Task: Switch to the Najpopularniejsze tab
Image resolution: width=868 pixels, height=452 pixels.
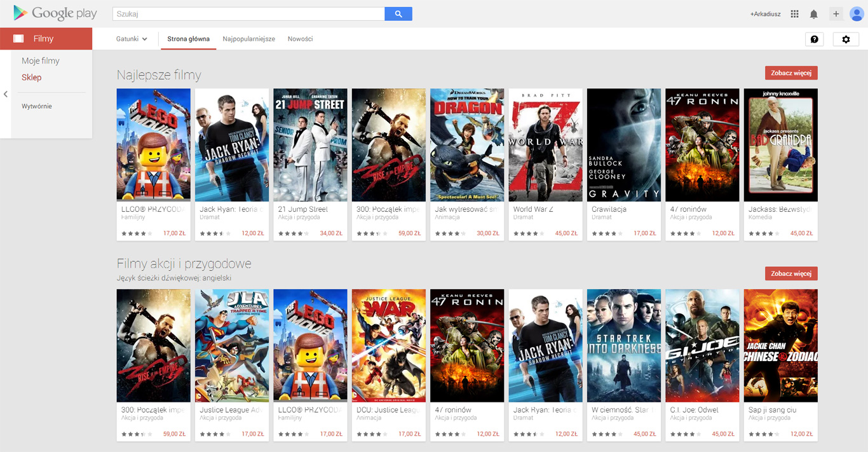Action: coord(249,39)
